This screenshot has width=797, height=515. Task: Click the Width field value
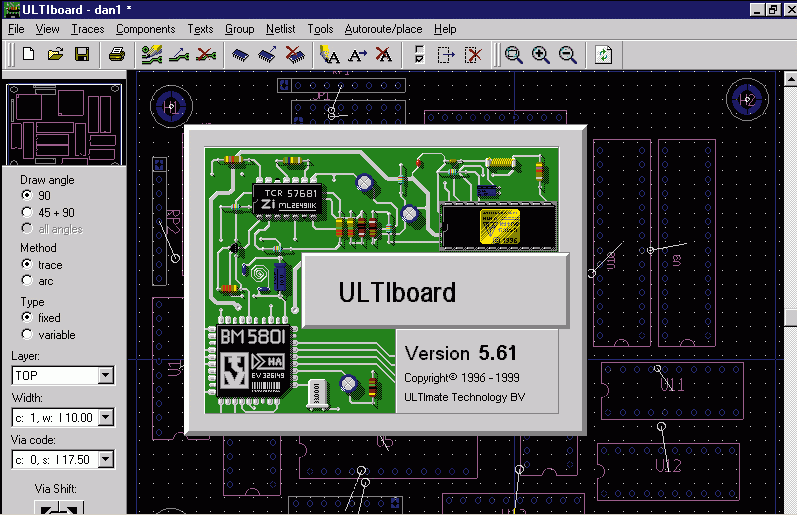point(54,417)
